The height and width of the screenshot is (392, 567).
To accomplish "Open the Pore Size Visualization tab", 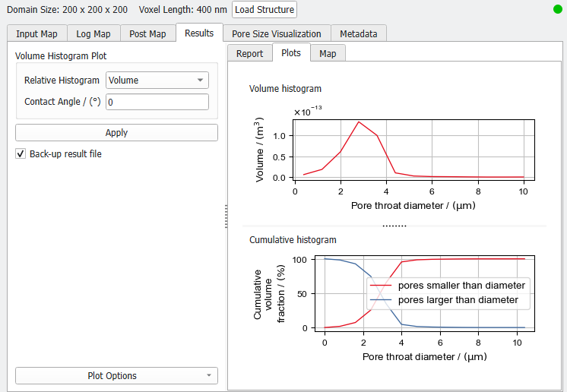I will [277, 33].
